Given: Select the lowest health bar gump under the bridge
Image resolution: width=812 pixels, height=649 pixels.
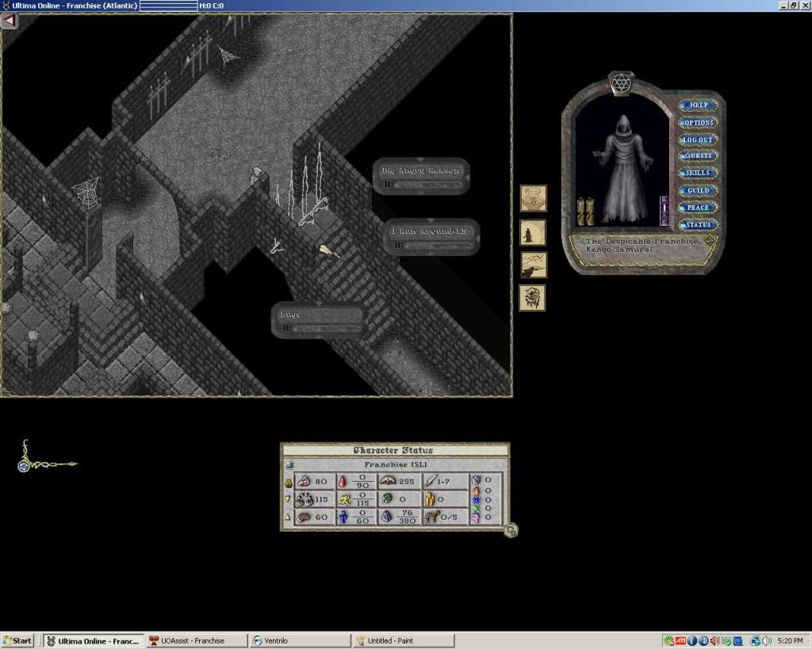Looking at the screenshot, I should (x=319, y=320).
